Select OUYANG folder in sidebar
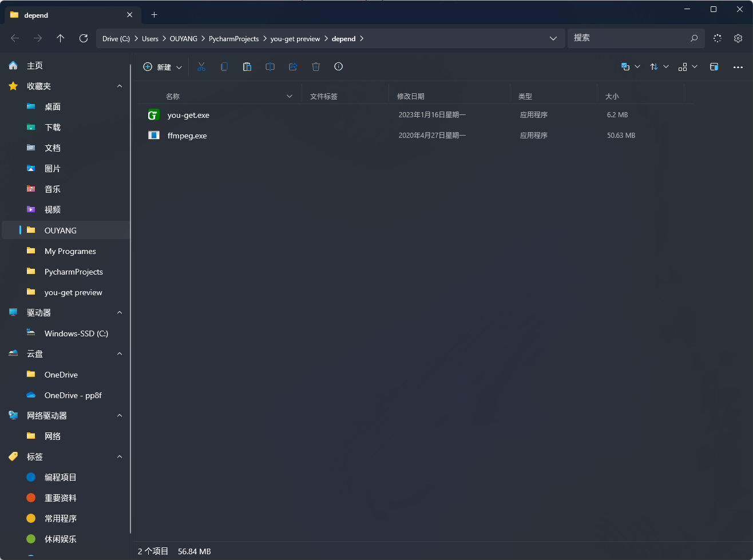The image size is (753, 560). click(x=66, y=231)
